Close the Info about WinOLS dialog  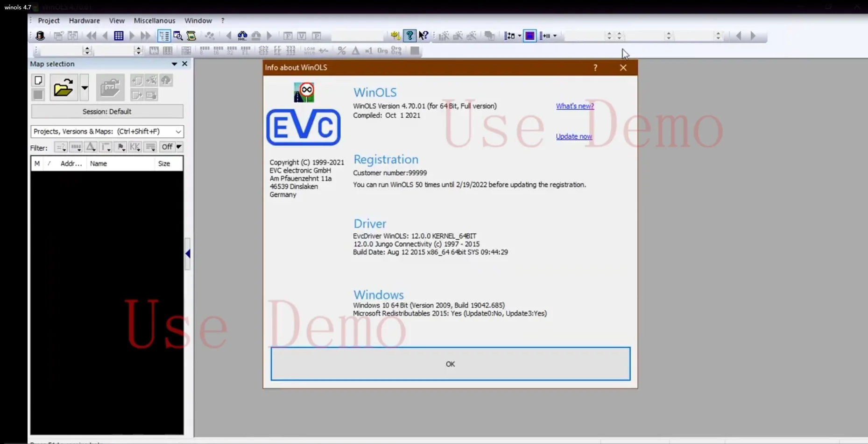[623, 68]
